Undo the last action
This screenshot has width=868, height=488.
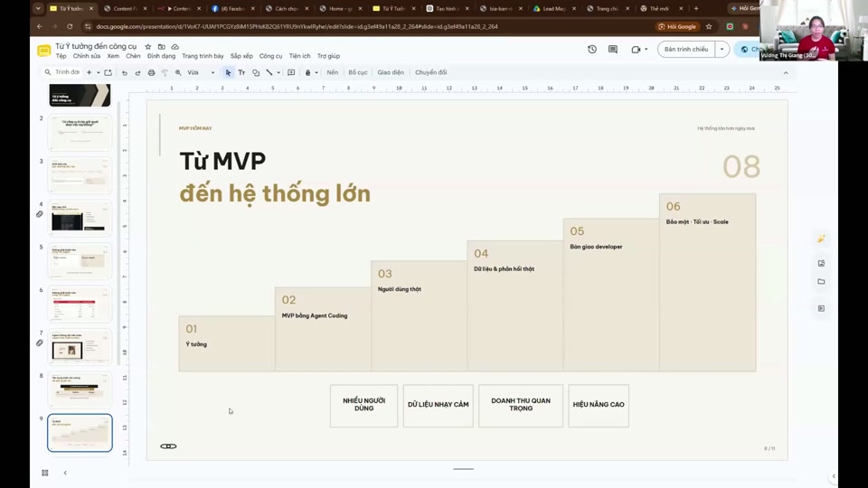coord(125,72)
